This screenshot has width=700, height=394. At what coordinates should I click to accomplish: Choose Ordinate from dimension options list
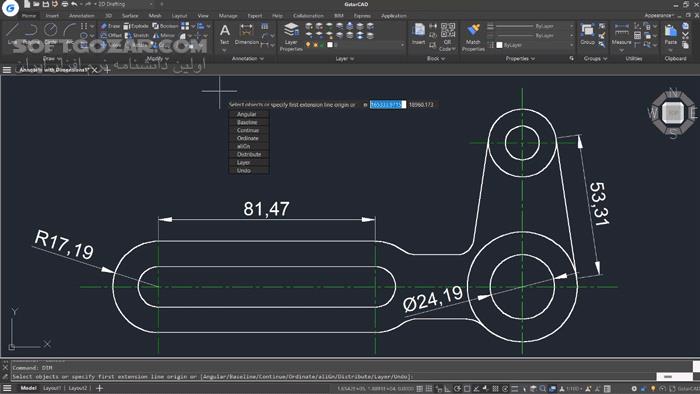(249, 138)
